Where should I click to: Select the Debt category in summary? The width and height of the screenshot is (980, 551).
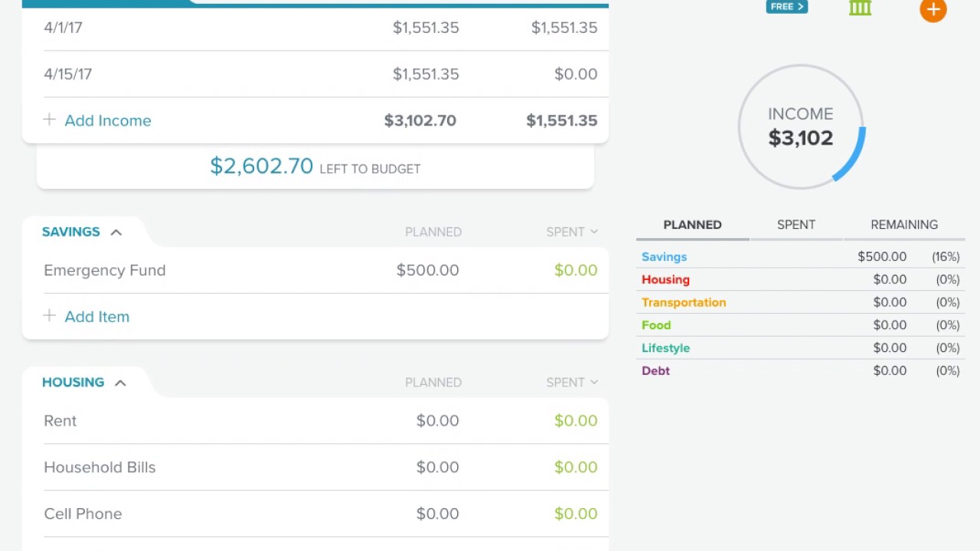click(655, 370)
